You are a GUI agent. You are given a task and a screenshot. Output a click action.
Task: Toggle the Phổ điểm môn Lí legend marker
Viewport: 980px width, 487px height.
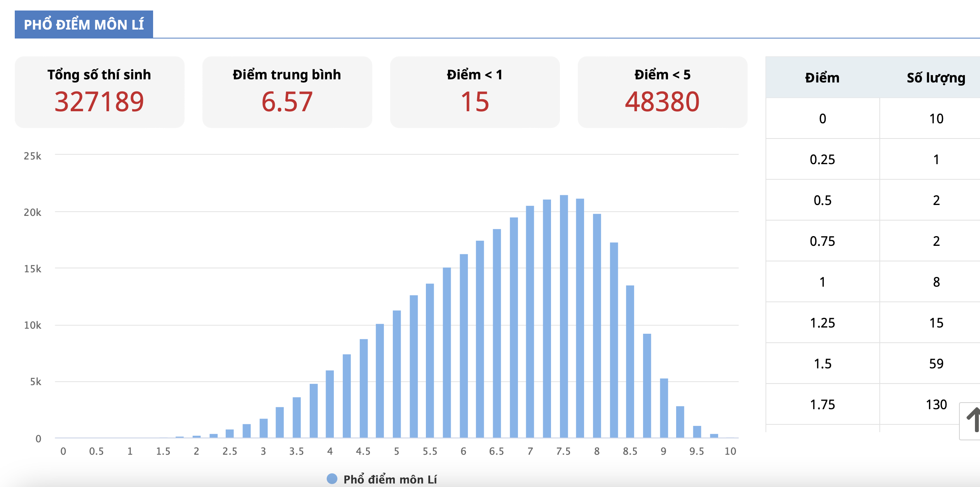332,479
